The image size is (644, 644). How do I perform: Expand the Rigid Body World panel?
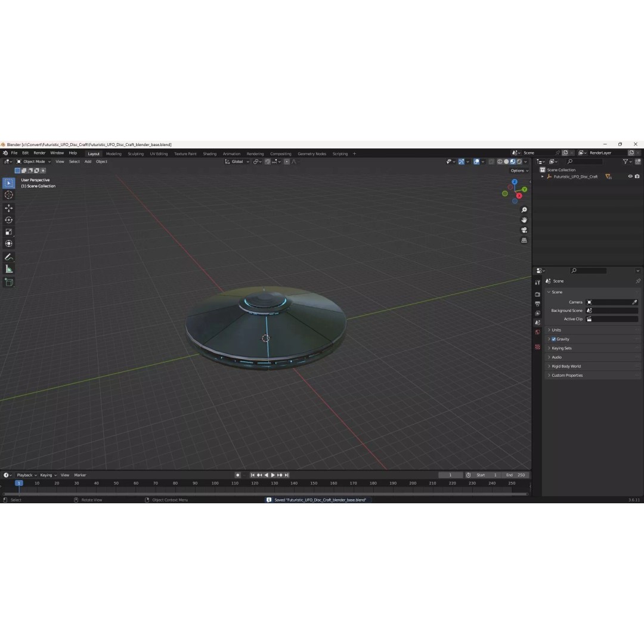[593, 366]
